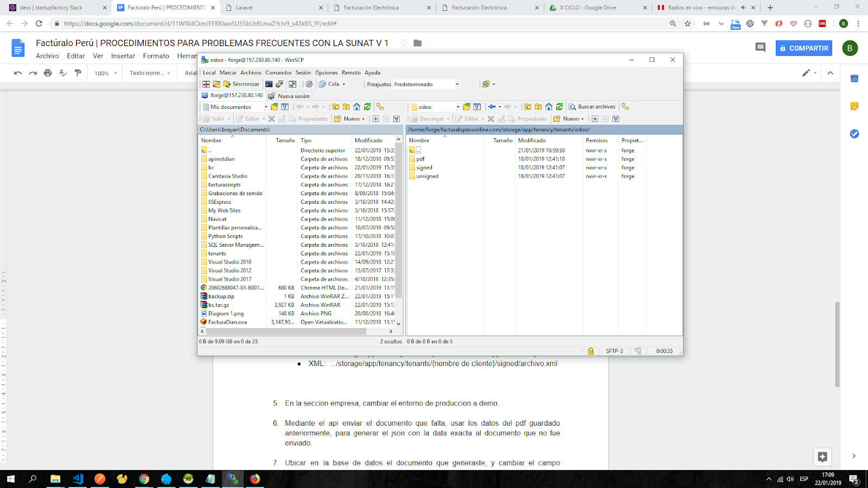Toggle the remote directory tree icon
The height and width of the screenshot is (488, 868).
625,107
